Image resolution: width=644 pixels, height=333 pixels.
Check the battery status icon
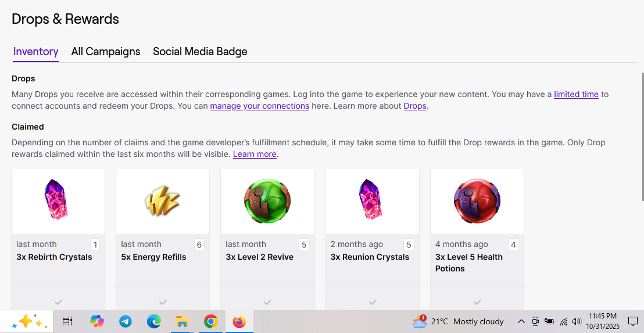click(549, 321)
